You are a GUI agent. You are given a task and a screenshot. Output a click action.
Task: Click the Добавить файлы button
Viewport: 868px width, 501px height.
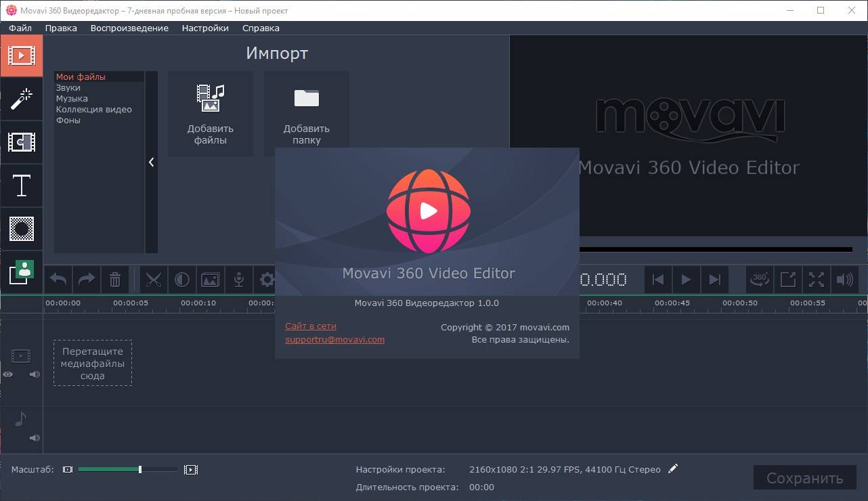coord(211,114)
